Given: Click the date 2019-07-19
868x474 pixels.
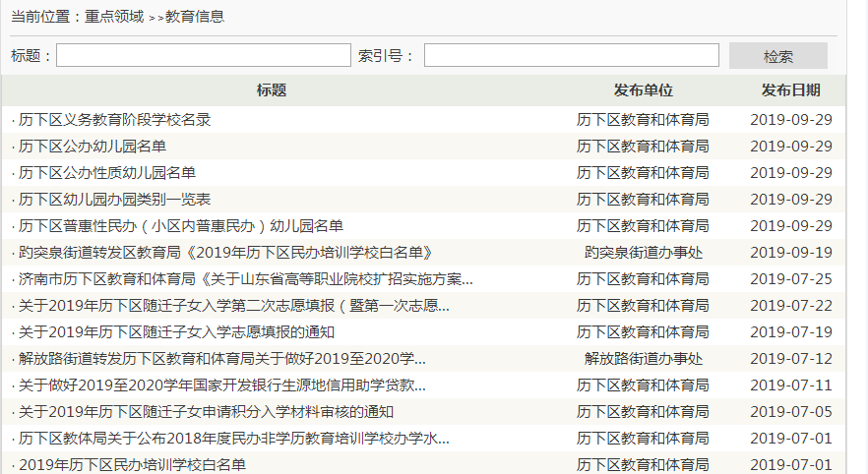Looking at the screenshot, I should tap(791, 331).
